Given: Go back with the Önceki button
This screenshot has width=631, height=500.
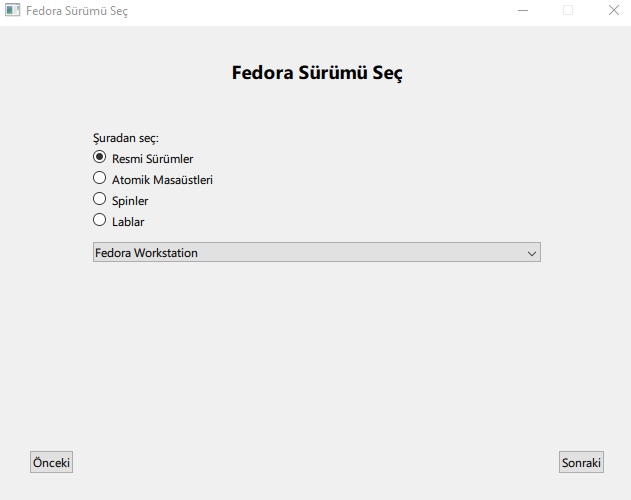Looking at the screenshot, I should pyautogui.click(x=51, y=462).
